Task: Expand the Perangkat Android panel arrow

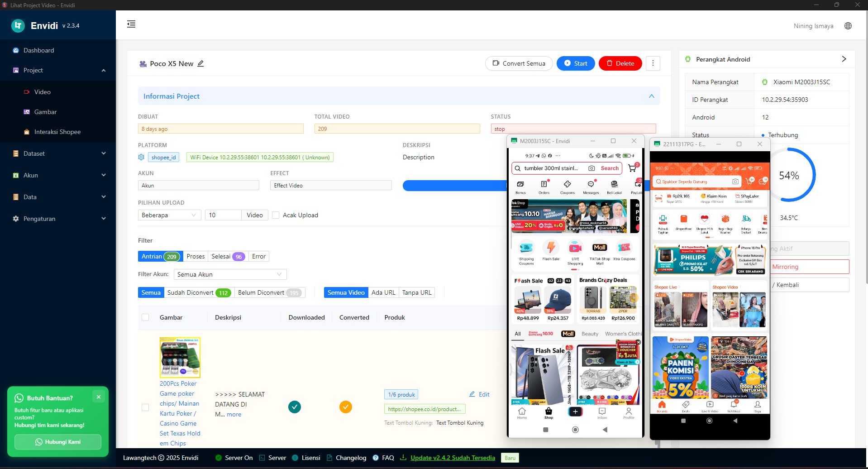Action: pos(844,59)
